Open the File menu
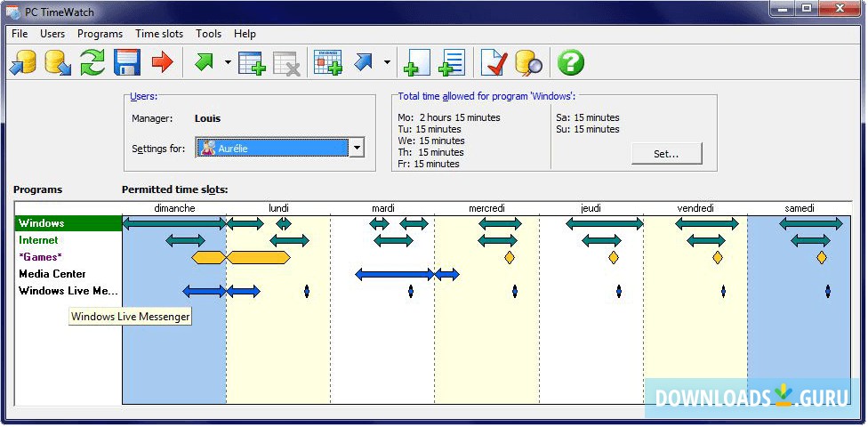This screenshot has height=427, width=868. 20,34
